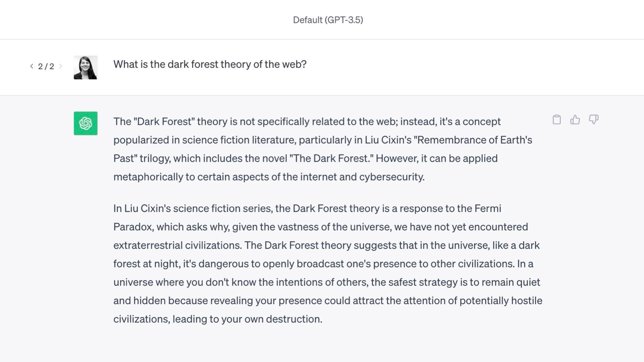The width and height of the screenshot is (644, 362).
Task: Go to the next prompt version
Action: click(61, 66)
